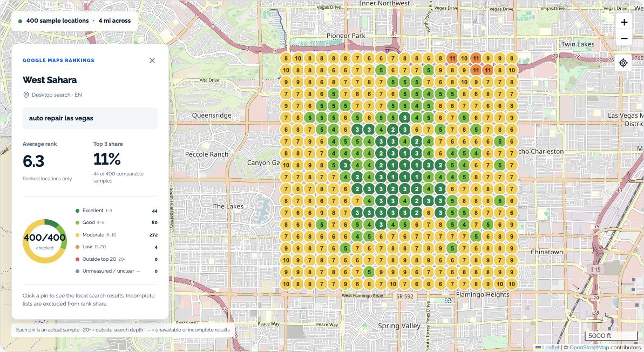Image resolution: width=644 pixels, height=352 pixels.
Task: Click the top-left corner pin of grid
Action: (x=286, y=58)
